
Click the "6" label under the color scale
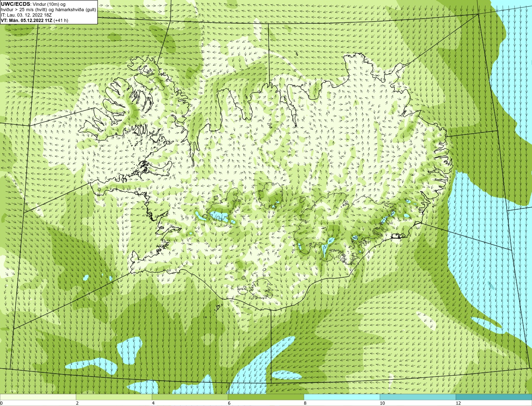229,403
